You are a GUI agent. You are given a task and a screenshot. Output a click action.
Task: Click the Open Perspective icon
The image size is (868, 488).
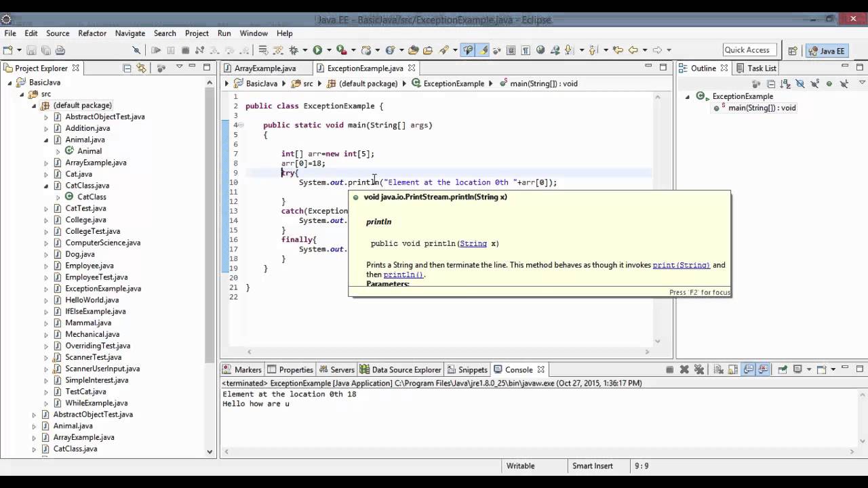click(x=792, y=50)
